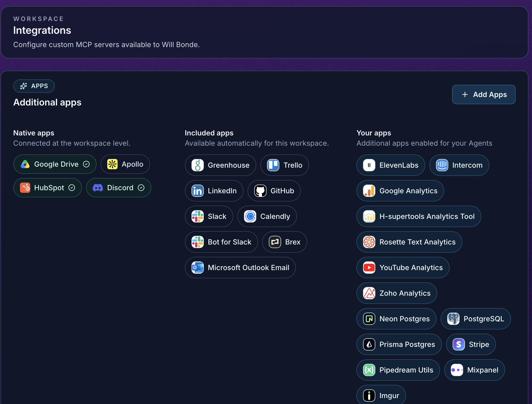Select the PostgreSQL app name
The width and height of the screenshot is (532, 404).
[x=484, y=319]
